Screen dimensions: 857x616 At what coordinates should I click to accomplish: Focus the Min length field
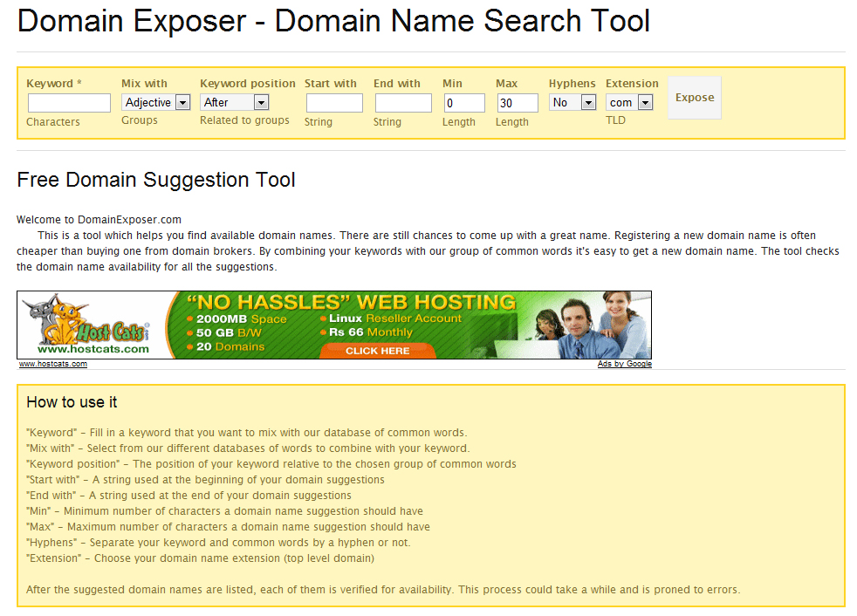pyautogui.click(x=463, y=103)
